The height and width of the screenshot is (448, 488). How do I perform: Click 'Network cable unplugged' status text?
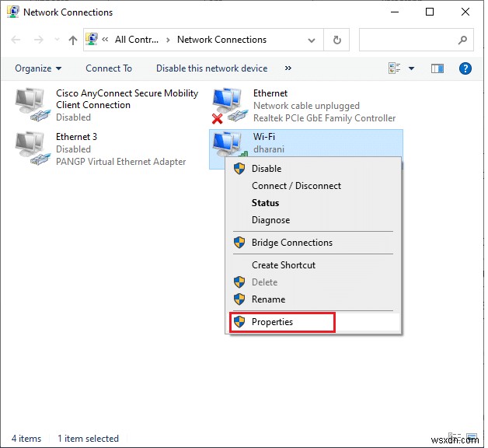[307, 106]
